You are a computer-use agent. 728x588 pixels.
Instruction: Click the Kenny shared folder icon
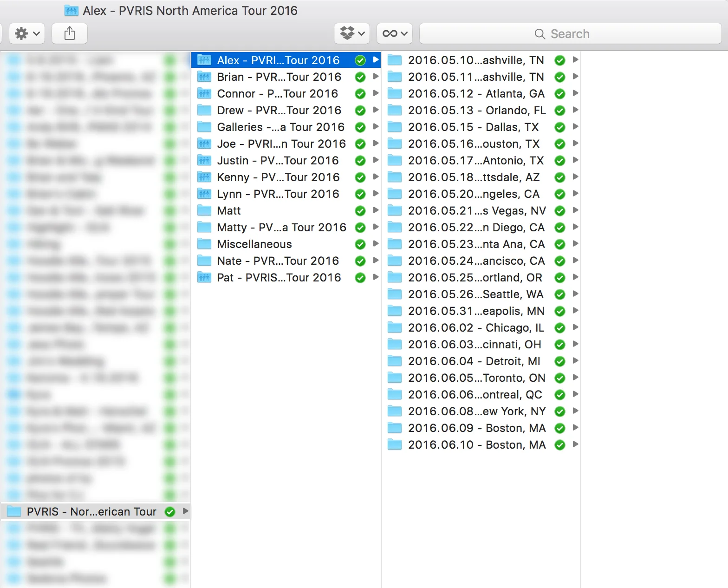coord(204,177)
